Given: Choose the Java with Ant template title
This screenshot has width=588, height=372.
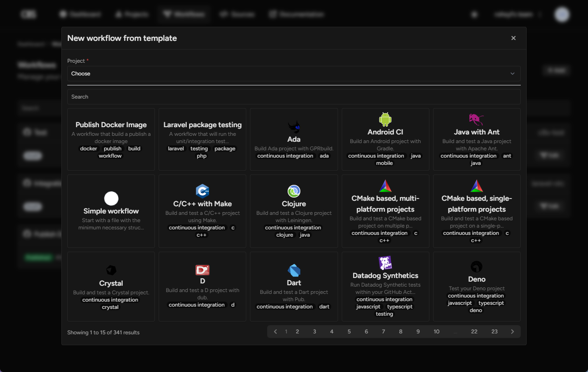Looking at the screenshot, I should (477, 132).
